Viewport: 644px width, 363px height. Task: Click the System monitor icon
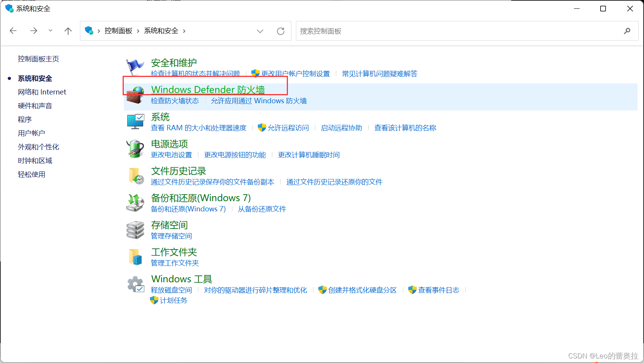(135, 122)
